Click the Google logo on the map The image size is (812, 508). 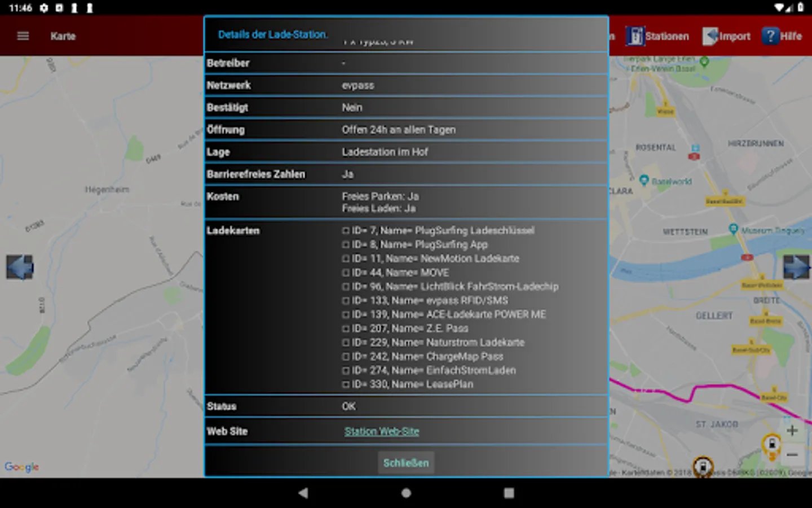(21, 467)
